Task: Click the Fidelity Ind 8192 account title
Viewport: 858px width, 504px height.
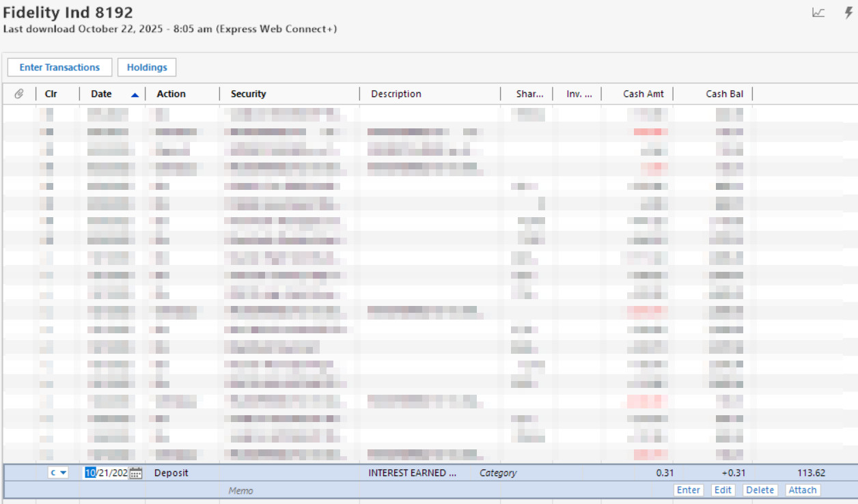Action: pyautogui.click(x=68, y=12)
